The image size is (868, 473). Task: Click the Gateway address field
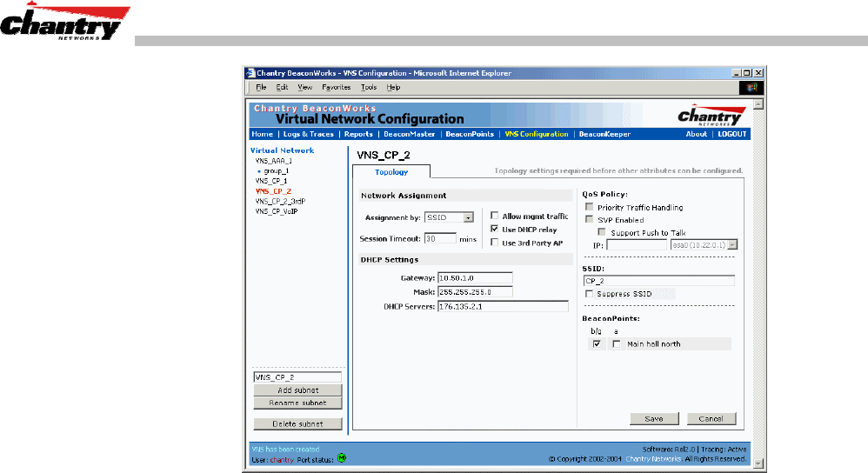tap(475, 277)
